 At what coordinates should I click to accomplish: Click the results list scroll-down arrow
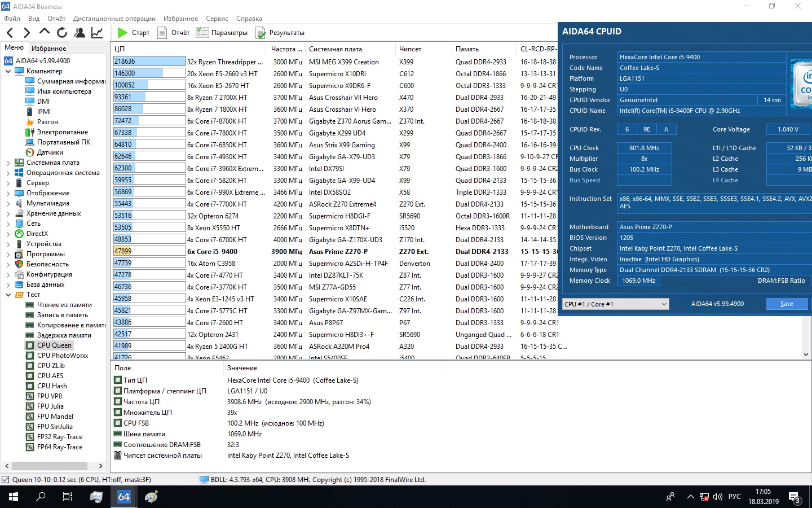pos(806,354)
